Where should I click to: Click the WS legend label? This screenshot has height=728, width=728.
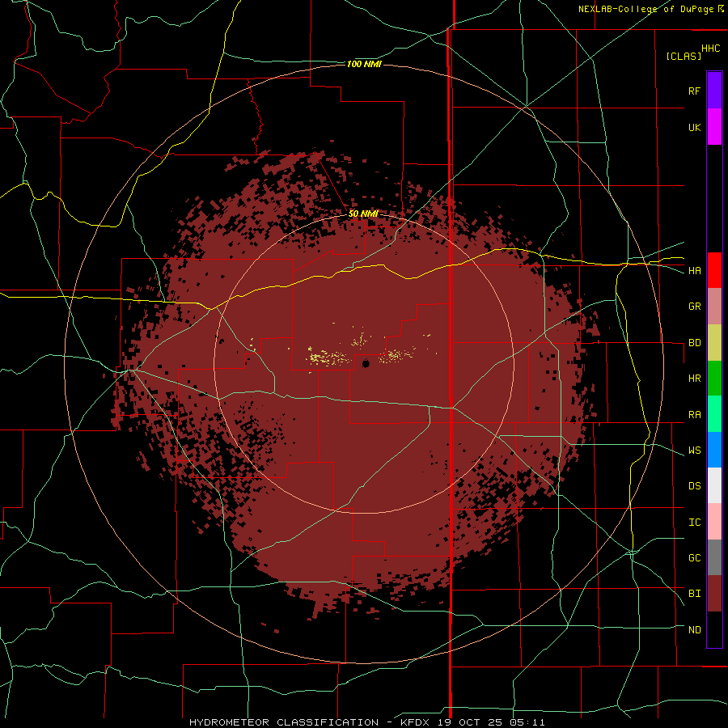pos(694,451)
